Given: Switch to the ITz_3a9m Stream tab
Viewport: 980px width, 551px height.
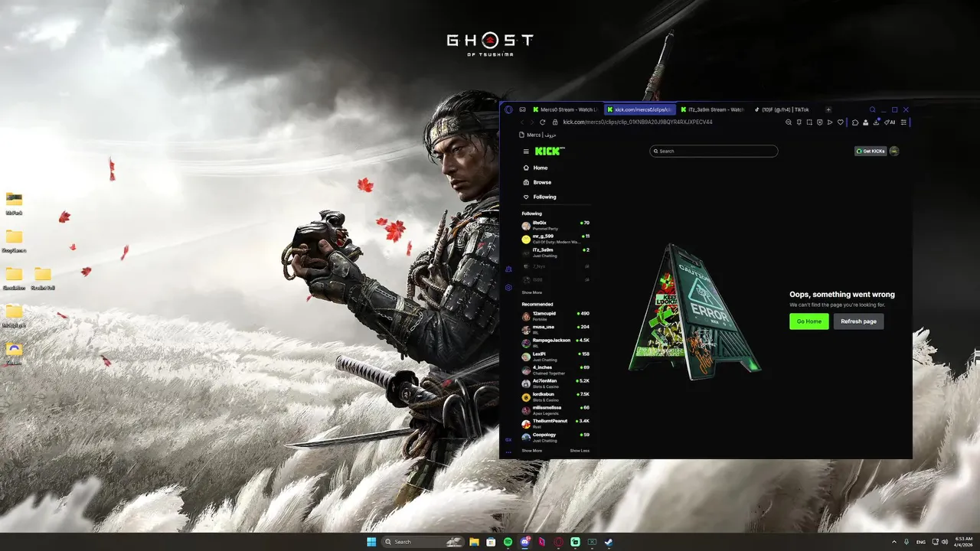Looking at the screenshot, I should (712, 109).
